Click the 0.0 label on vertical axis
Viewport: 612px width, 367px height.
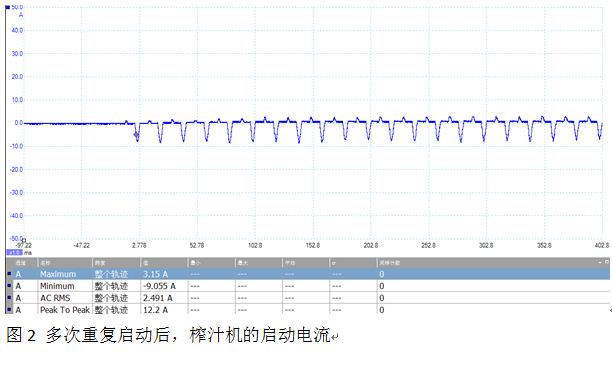click(18, 123)
